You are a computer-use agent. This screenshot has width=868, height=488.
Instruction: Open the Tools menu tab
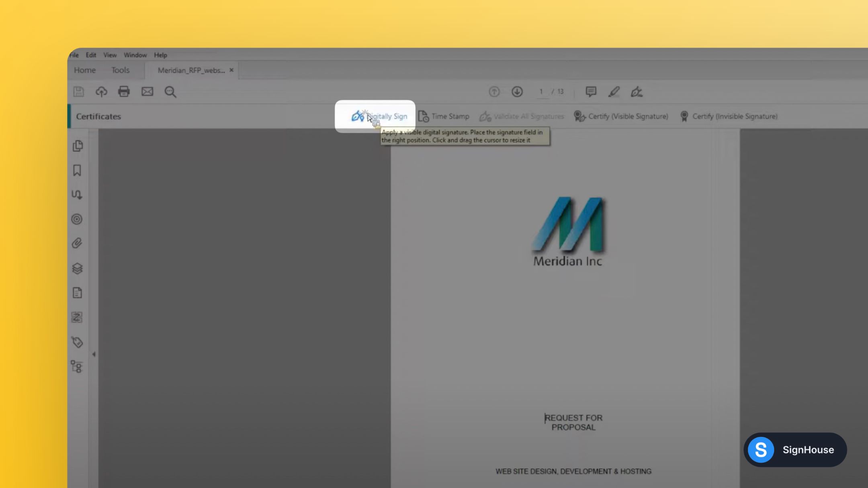coord(120,70)
